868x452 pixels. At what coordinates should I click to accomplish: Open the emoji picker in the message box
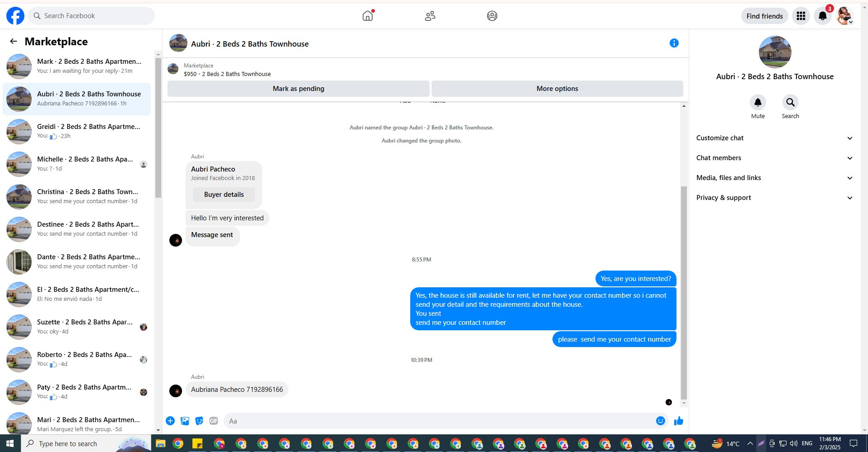point(661,421)
